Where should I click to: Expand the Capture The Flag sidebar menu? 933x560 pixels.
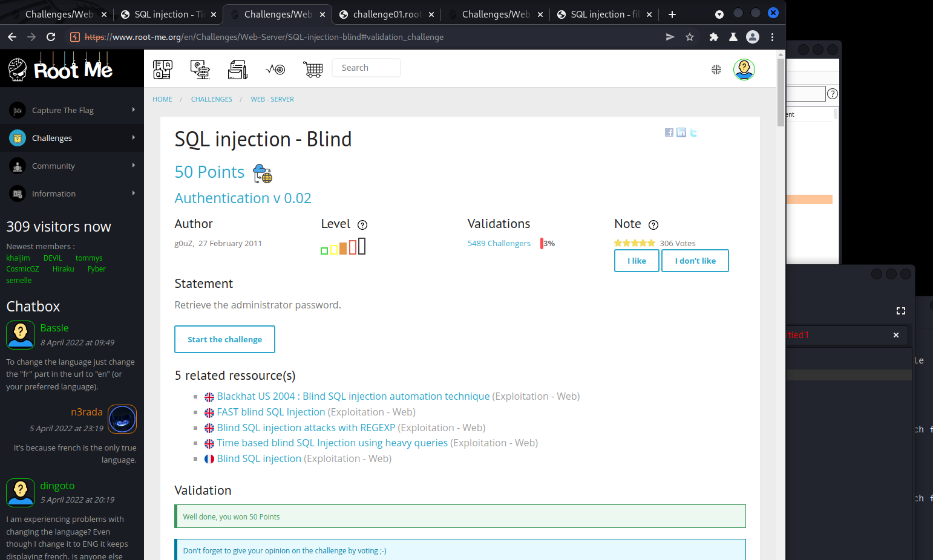pos(72,110)
